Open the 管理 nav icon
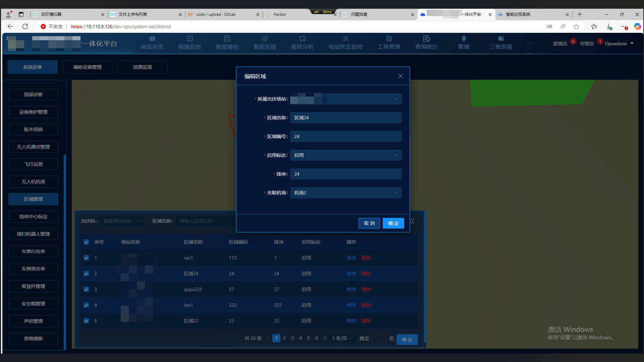 click(464, 39)
